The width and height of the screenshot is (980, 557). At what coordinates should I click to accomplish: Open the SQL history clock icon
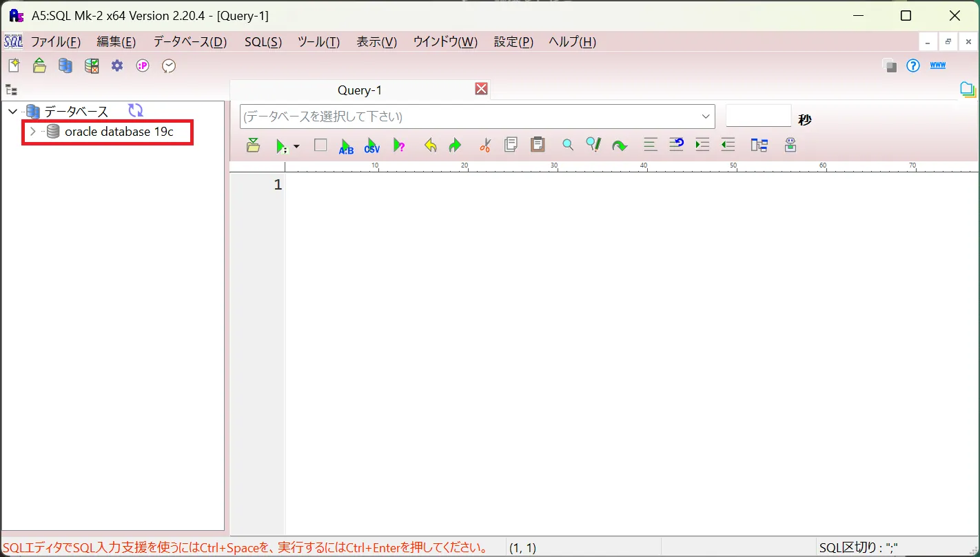pos(169,65)
